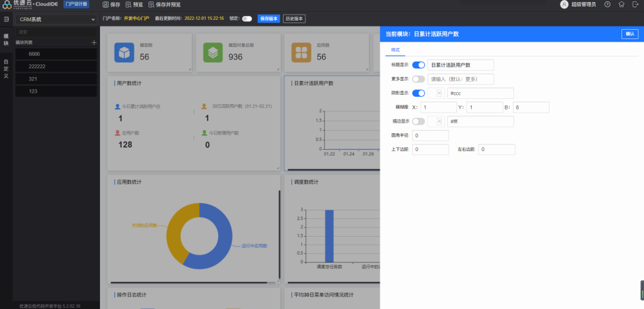The height and width of the screenshot is (309, 644).
Task: Open the 门户设计器 tab
Action: click(x=76, y=4)
